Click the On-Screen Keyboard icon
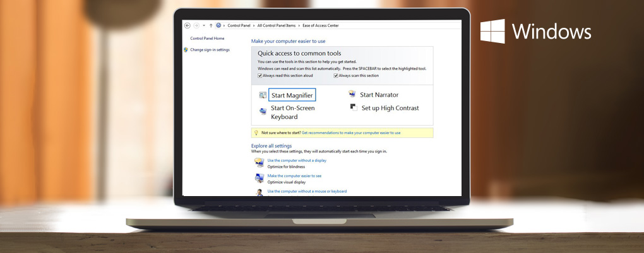The height and width of the screenshot is (253, 644). (263, 111)
